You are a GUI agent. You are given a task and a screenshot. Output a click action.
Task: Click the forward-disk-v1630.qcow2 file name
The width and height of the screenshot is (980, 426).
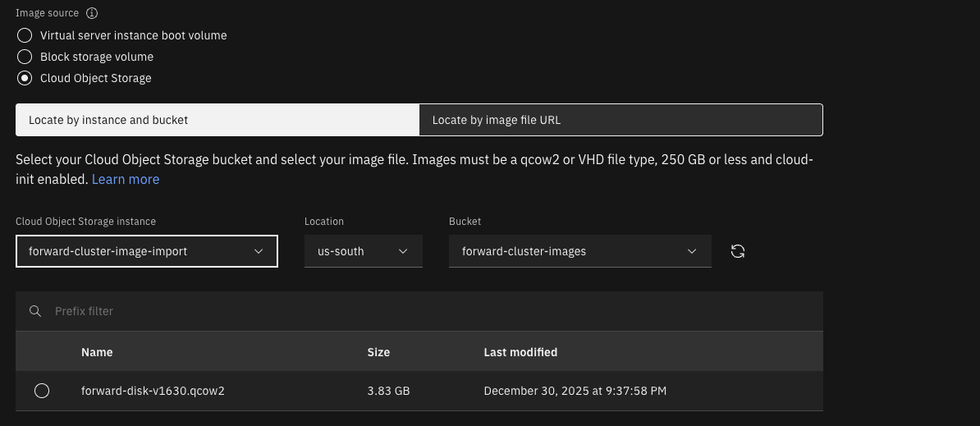[x=153, y=391]
